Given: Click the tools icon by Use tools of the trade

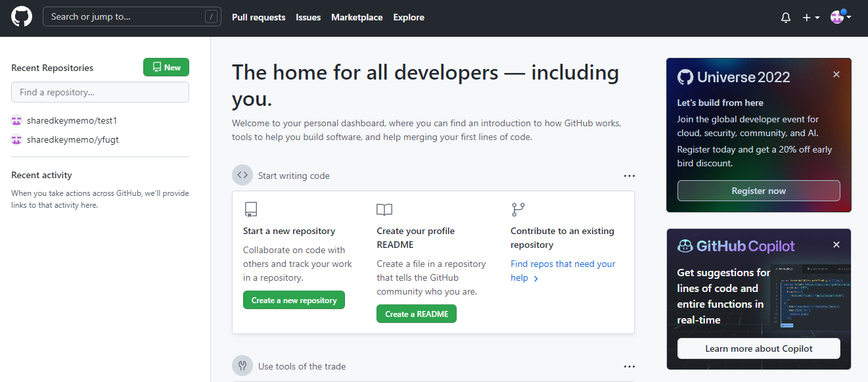Looking at the screenshot, I should coord(242,366).
